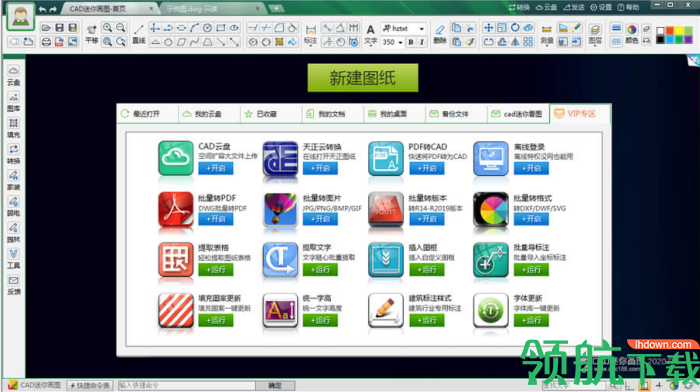Click 开启 button under PDF转CAD

point(426,168)
